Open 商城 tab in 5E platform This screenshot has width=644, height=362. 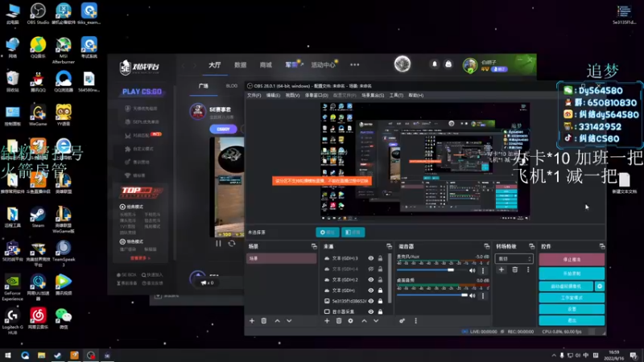[266, 65]
